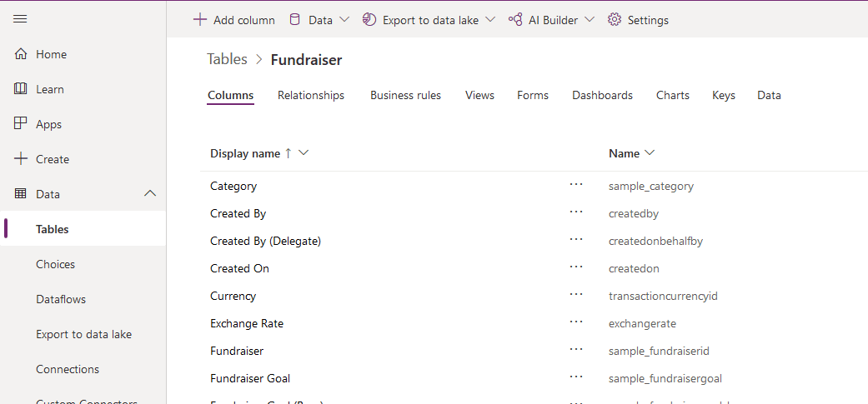This screenshot has width=868, height=404.
Task: Sort by the Display name column header
Action: 244,153
